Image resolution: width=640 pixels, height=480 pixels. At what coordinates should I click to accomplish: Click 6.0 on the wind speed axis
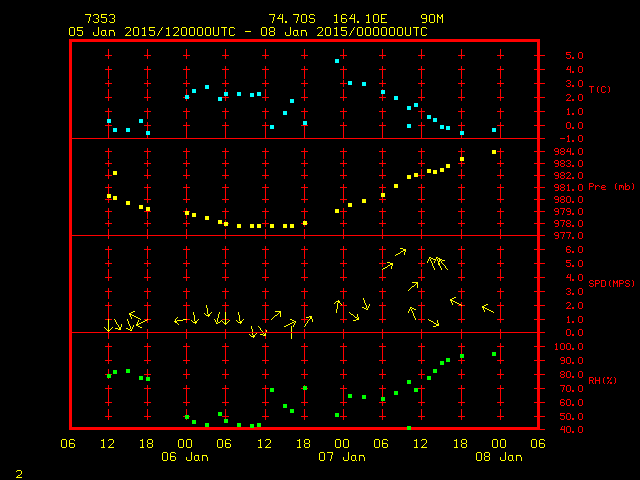574,250
